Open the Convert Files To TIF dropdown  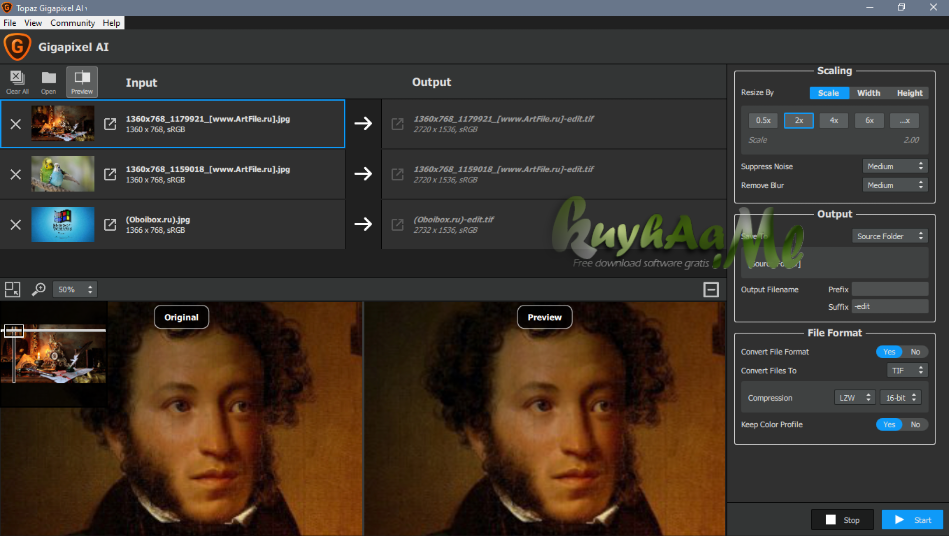click(x=907, y=370)
